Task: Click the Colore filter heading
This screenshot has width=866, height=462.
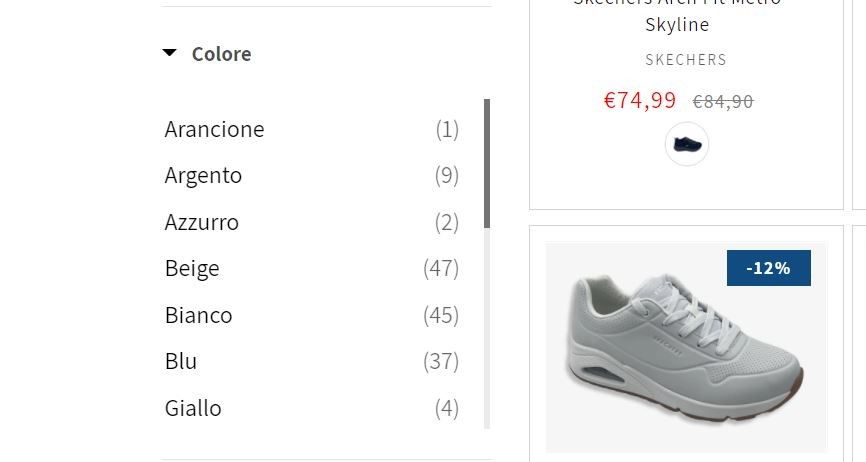Action: pos(221,54)
